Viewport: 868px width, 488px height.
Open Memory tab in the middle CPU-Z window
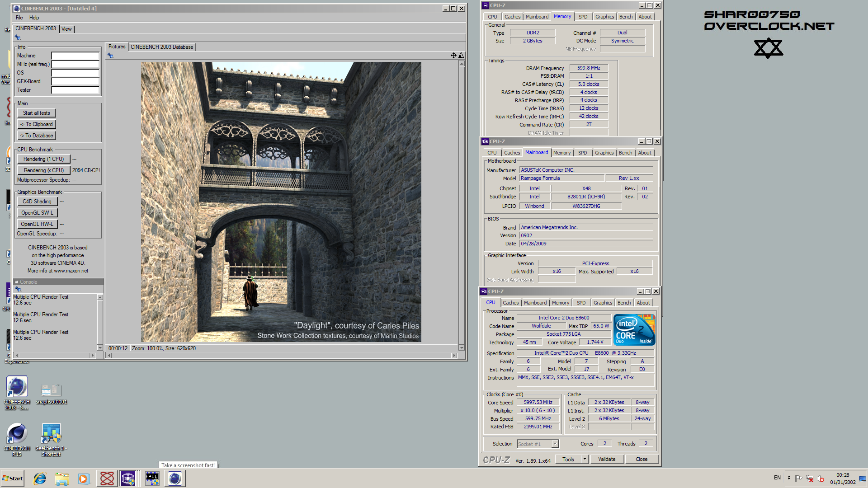(x=562, y=153)
